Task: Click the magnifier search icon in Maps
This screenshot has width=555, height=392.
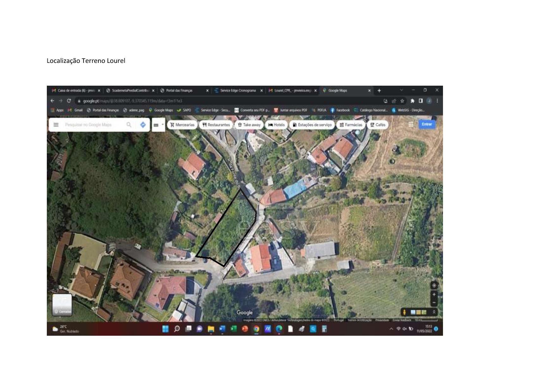Action: tap(129, 125)
